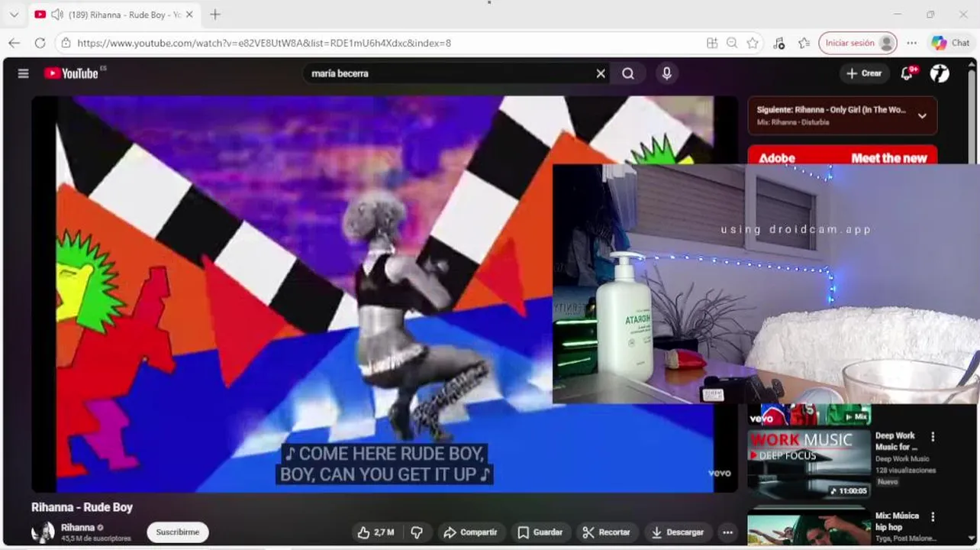Clear the search box text
The height and width of the screenshot is (550, 980).
point(601,73)
